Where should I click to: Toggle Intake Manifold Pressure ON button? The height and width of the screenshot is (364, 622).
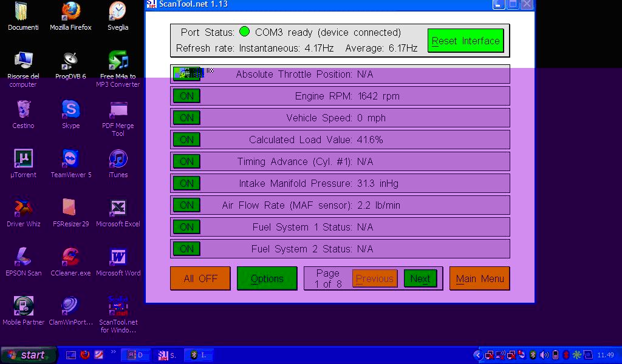click(x=187, y=183)
